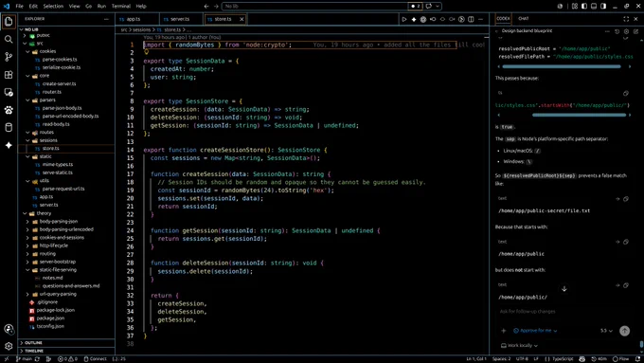
Task: Open the Manage gear in activity bar
Action: (9, 346)
